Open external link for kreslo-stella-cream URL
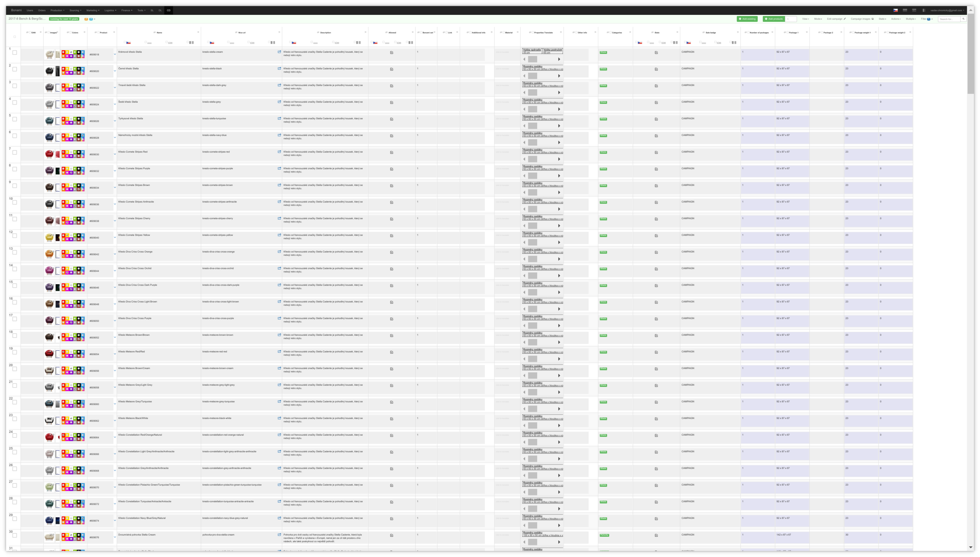Screen dimensions: 980x557 coord(279,52)
